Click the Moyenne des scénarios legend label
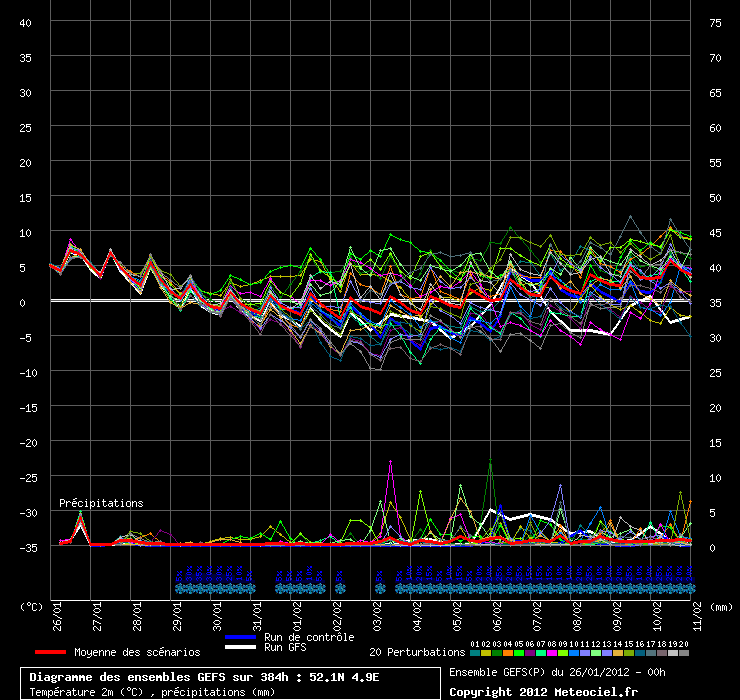 137,652
